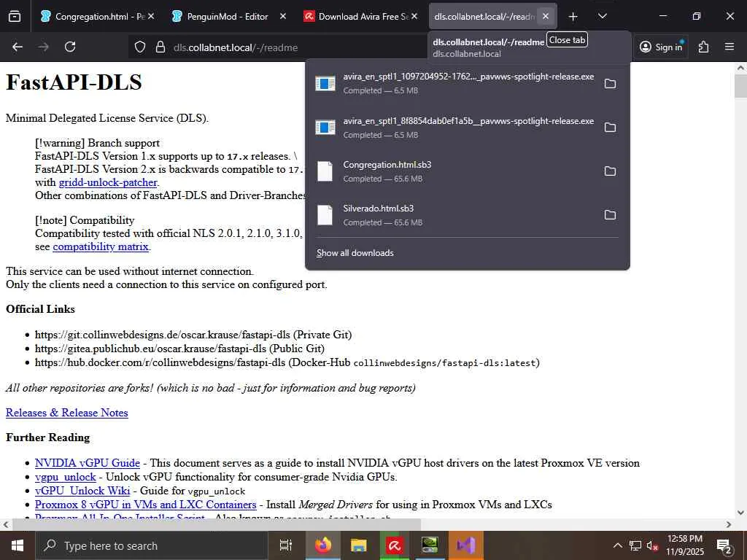
Task: Close the dls.collabnet.local tab
Action: (x=546, y=16)
